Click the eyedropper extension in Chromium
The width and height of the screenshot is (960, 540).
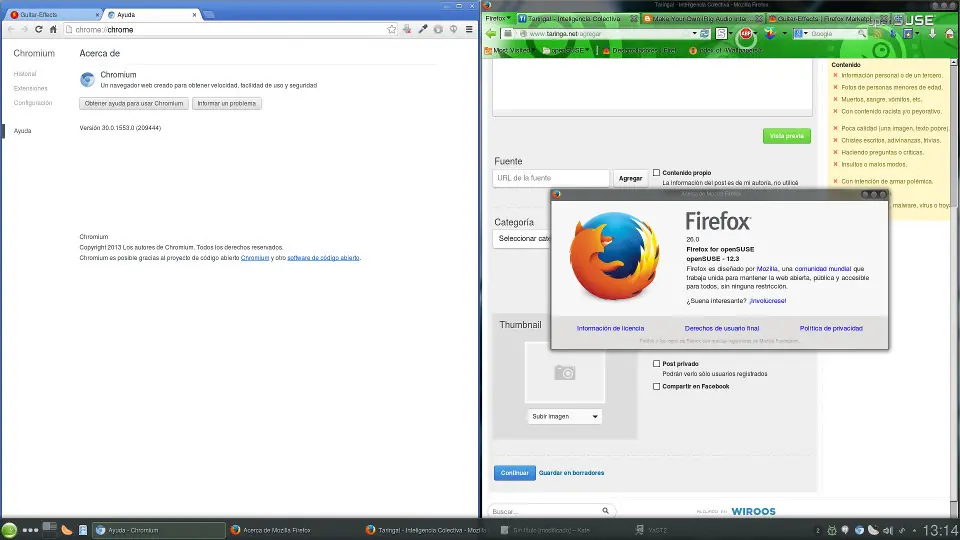423,29
